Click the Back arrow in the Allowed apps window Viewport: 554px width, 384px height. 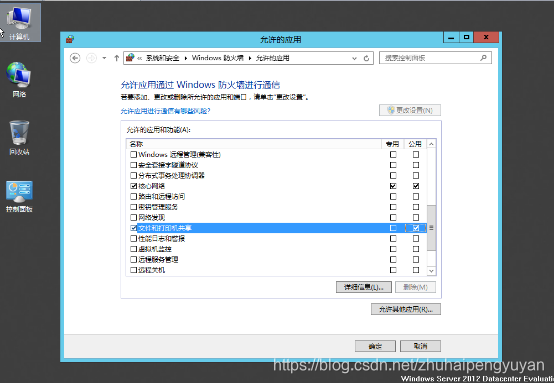pyautogui.click(x=75, y=58)
